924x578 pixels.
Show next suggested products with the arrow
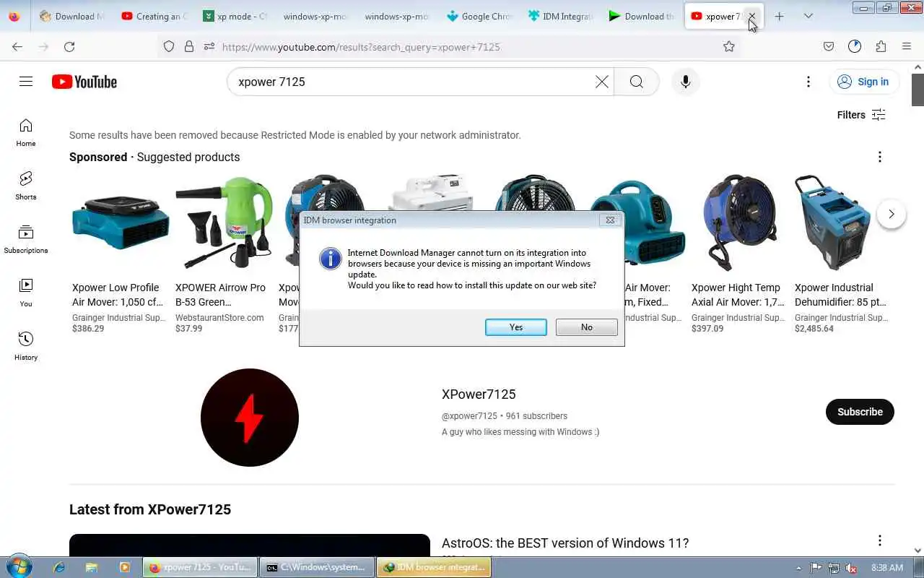(892, 214)
